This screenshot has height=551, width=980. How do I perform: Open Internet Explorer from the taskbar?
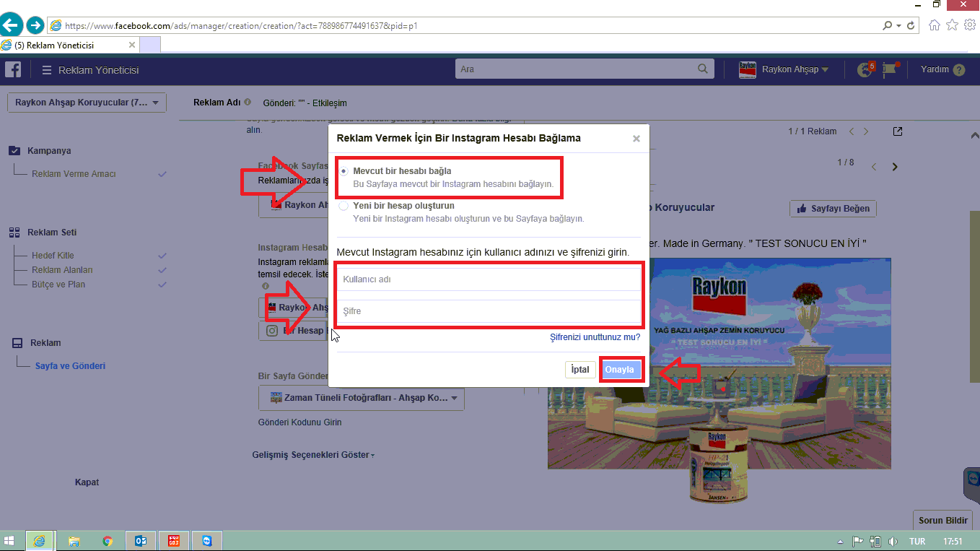pos(40,541)
